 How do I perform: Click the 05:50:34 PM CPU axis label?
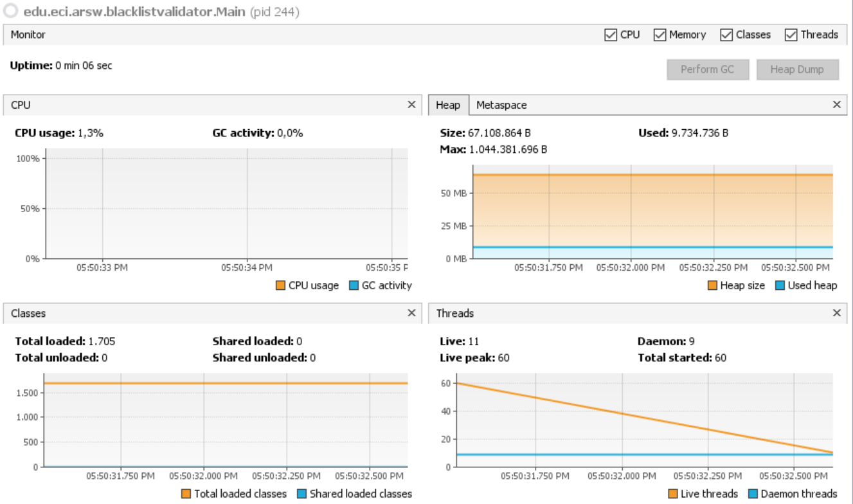247,267
